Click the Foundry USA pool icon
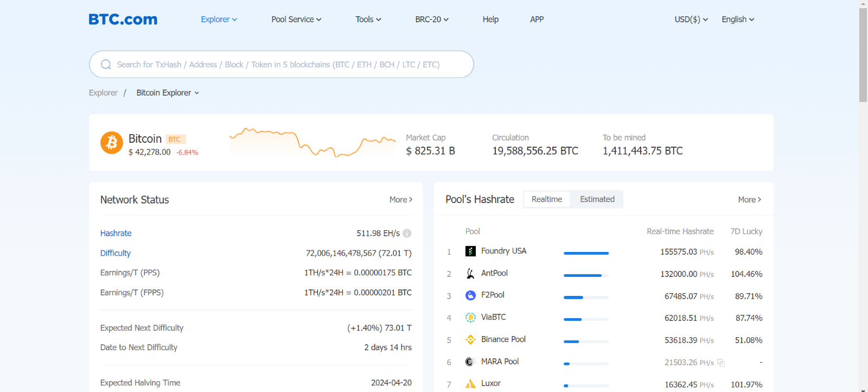Image resolution: width=868 pixels, height=392 pixels. (x=470, y=251)
